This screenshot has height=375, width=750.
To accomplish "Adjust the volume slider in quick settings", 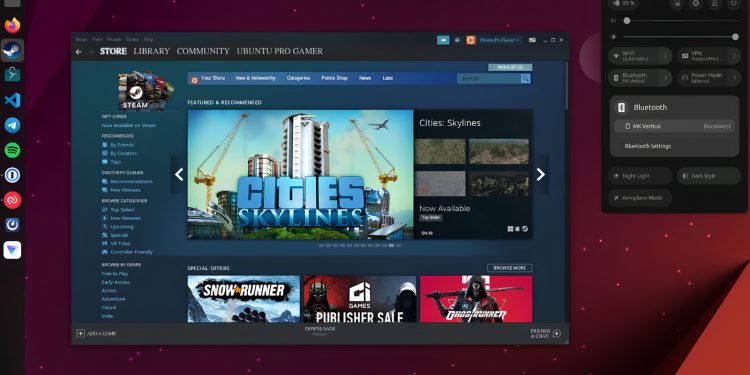I will tap(681, 21).
